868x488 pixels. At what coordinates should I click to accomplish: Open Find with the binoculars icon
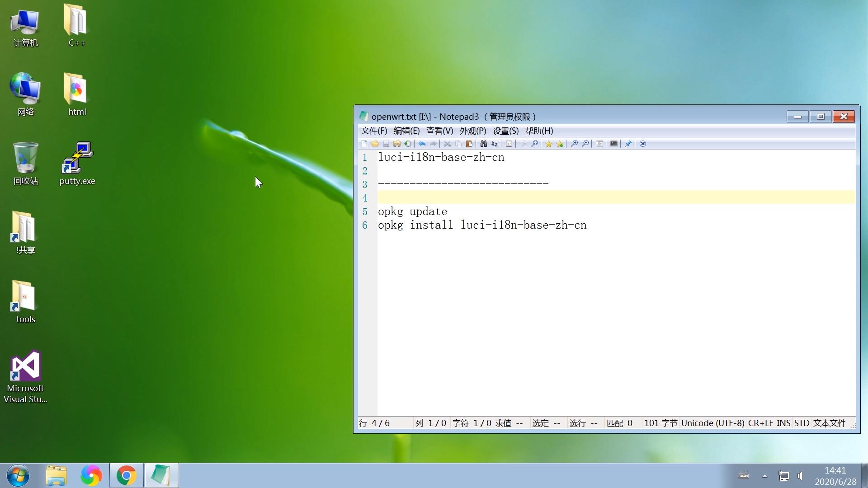coord(483,144)
